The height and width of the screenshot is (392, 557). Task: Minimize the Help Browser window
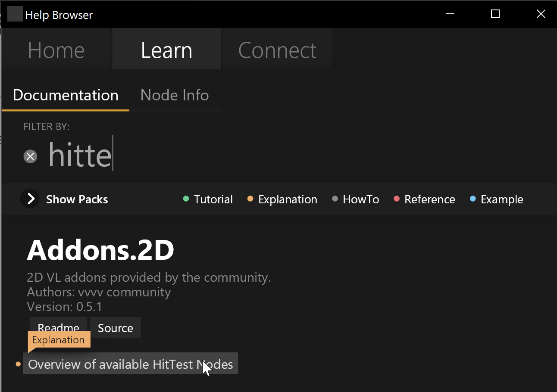450,14
